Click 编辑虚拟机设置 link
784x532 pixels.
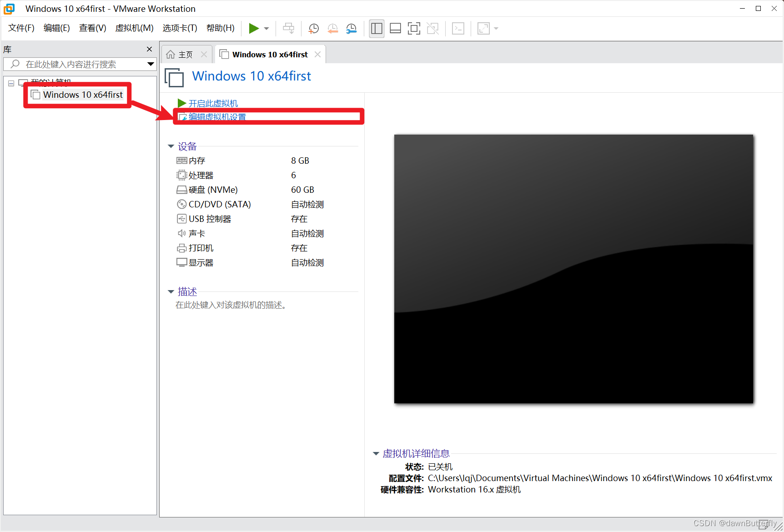pyautogui.click(x=217, y=117)
